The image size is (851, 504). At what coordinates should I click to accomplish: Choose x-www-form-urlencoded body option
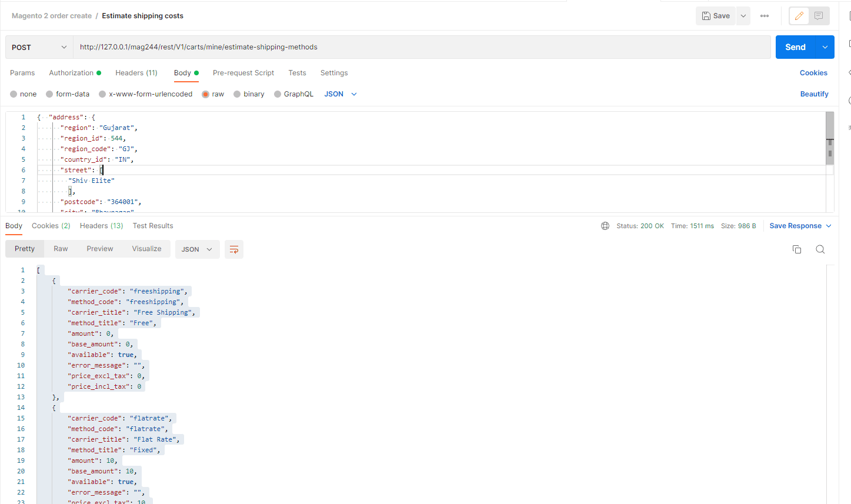pyautogui.click(x=102, y=94)
